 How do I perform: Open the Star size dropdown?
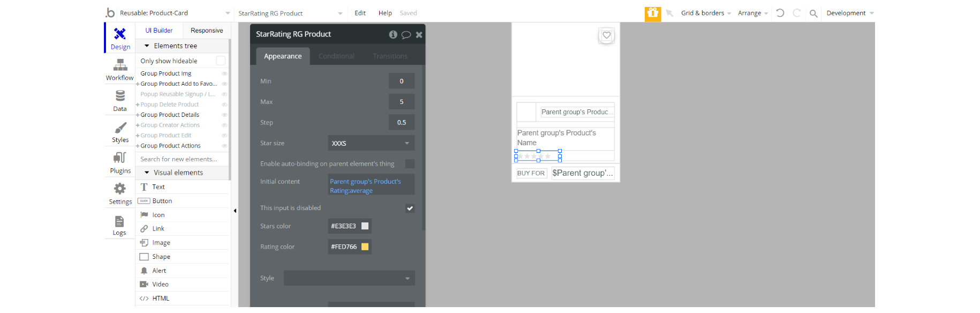click(x=371, y=143)
